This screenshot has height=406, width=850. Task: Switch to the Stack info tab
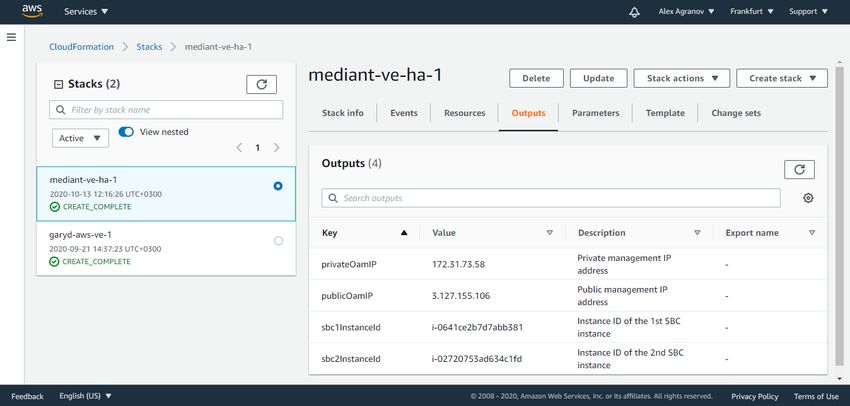[x=343, y=113]
